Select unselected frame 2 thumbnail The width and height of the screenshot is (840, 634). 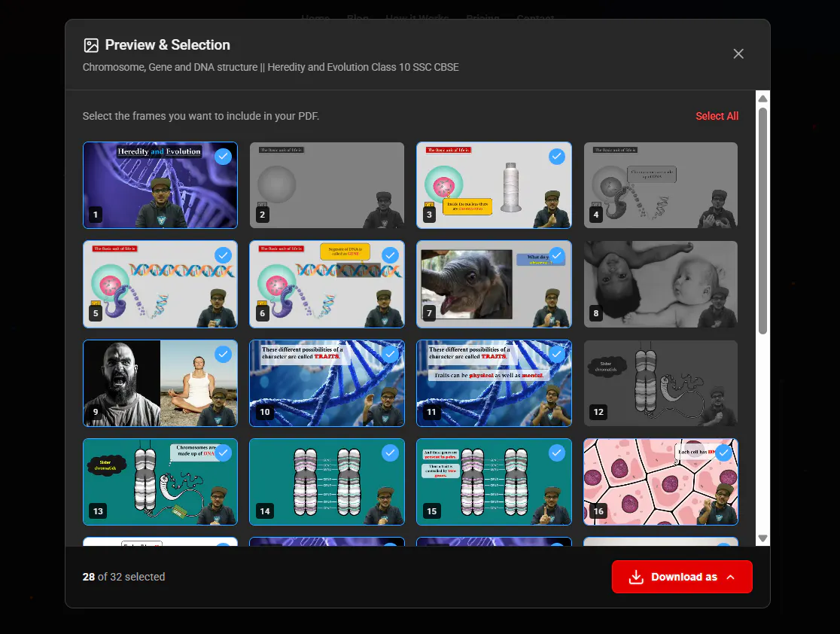point(327,185)
